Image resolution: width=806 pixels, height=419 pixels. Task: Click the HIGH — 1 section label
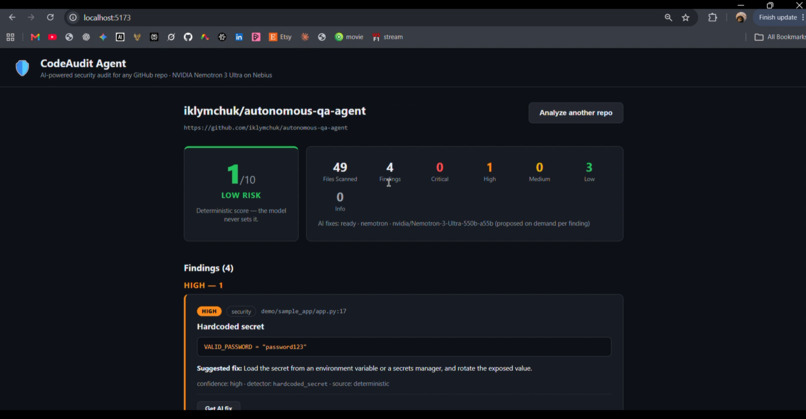tap(203, 285)
